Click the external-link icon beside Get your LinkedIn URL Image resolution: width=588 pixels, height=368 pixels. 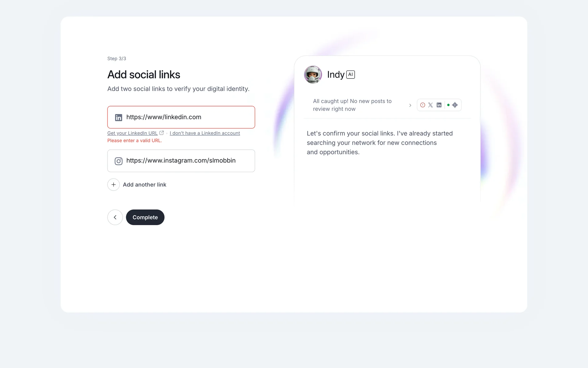coord(162,133)
